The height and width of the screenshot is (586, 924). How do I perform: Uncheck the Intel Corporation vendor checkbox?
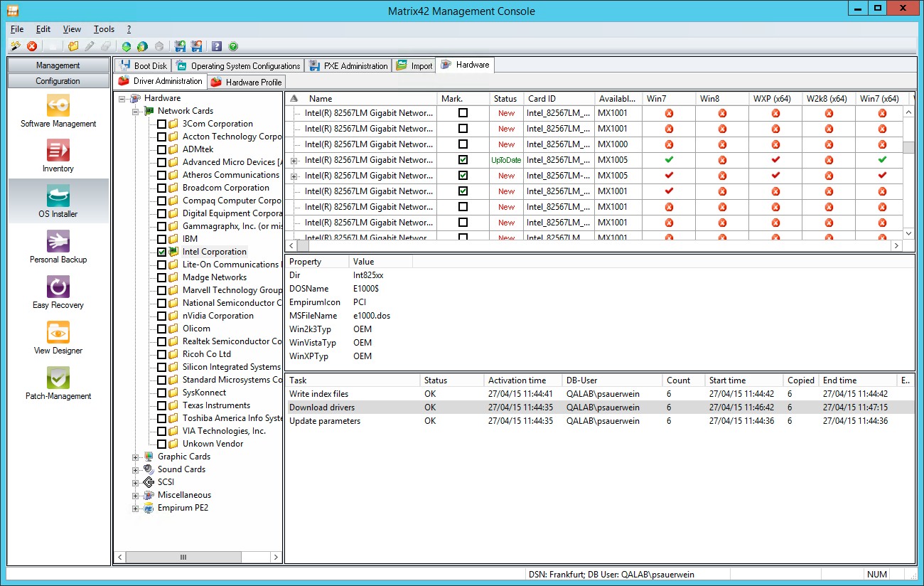(x=162, y=252)
